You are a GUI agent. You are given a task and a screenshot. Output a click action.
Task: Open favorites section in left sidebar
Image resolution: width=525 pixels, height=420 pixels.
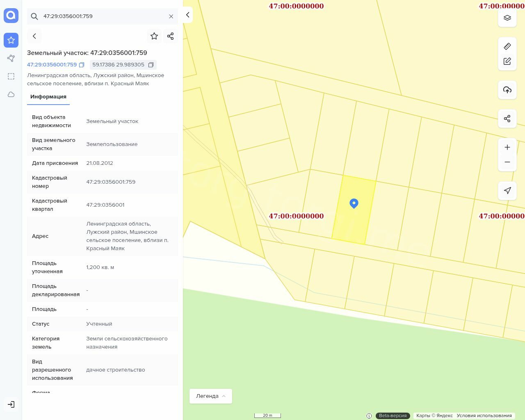click(x=11, y=40)
